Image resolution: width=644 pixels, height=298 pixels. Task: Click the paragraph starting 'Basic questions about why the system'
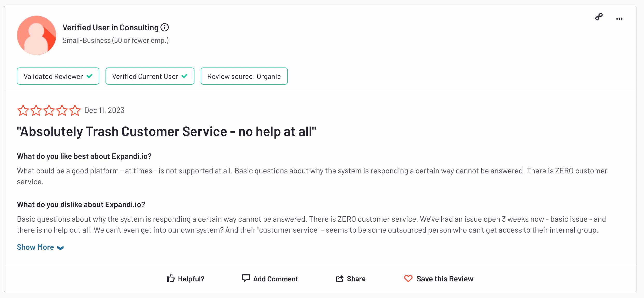tap(311, 225)
